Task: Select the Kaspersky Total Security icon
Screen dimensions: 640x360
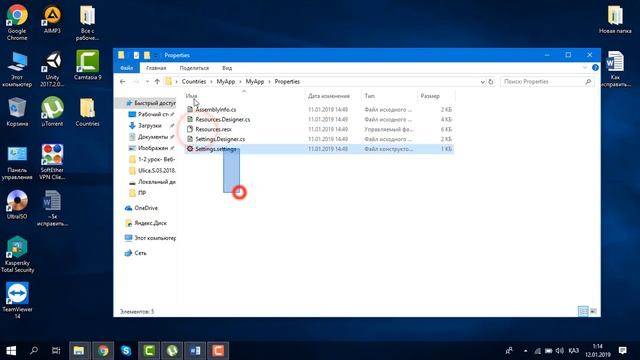Action: click(17, 254)
